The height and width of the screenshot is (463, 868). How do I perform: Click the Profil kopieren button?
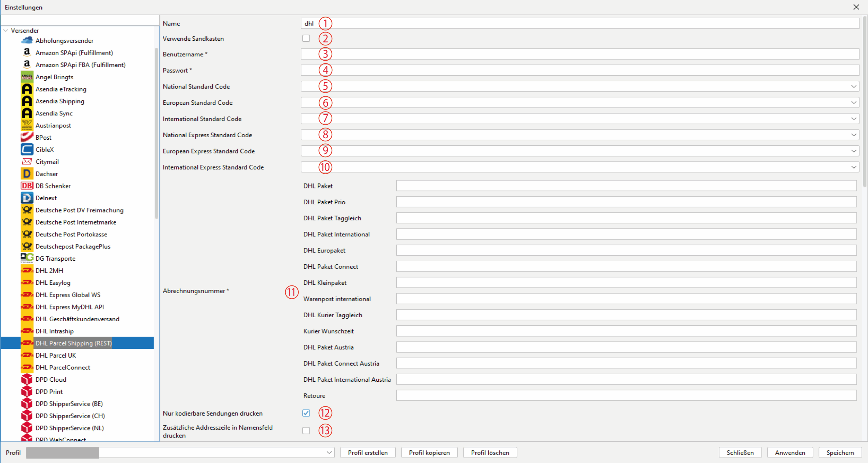tap(429, 452)
